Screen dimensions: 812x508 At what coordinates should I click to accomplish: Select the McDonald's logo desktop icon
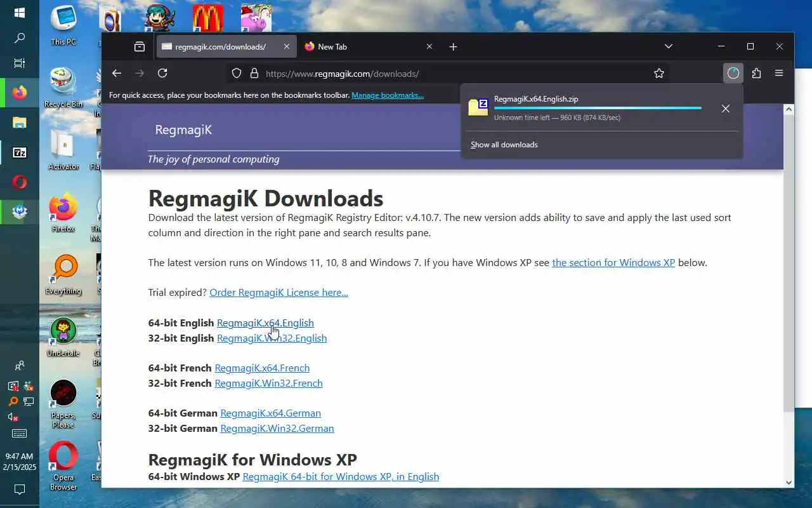point(208,18)
